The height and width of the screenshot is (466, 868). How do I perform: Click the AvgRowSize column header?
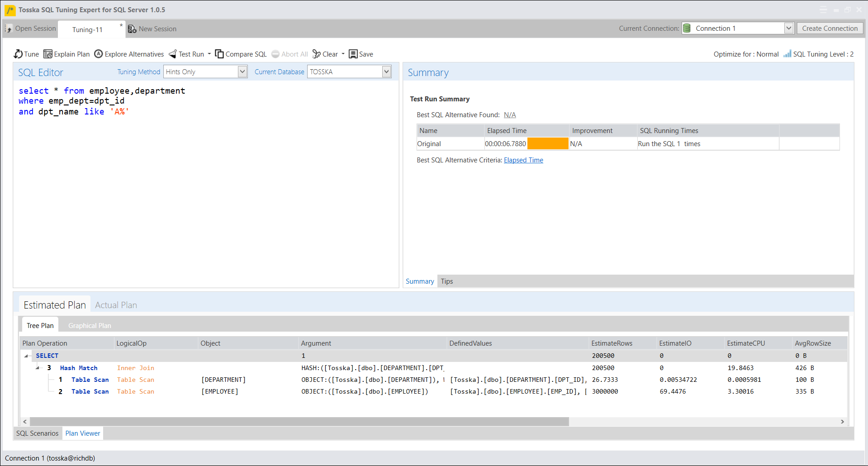coord(820,343)
